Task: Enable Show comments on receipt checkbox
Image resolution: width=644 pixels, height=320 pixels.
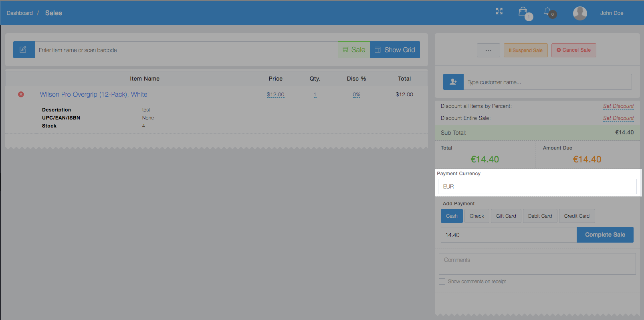Action: (x=442, y=282)
